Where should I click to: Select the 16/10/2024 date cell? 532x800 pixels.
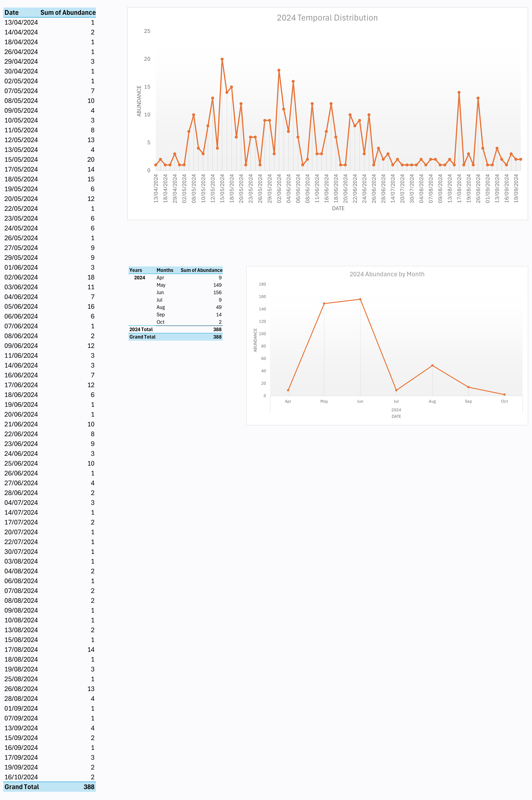(21, 777)
